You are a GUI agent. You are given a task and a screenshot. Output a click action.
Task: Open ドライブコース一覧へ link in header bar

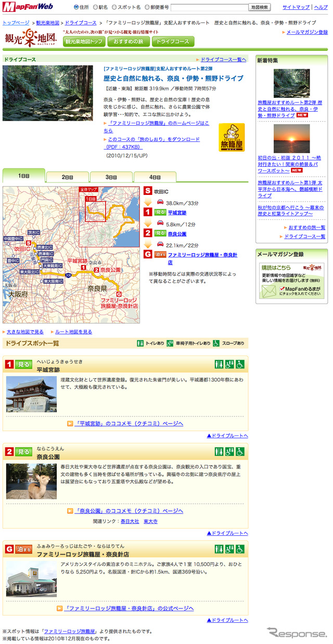223,60
